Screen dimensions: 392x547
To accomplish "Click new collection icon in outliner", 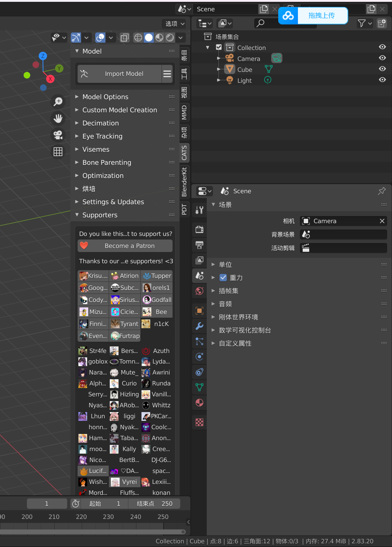I will point(382,23).
